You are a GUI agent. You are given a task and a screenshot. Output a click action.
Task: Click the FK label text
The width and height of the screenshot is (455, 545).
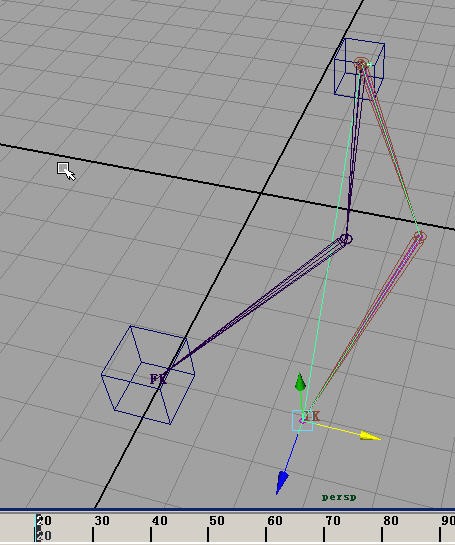click(x=158, y=379)
